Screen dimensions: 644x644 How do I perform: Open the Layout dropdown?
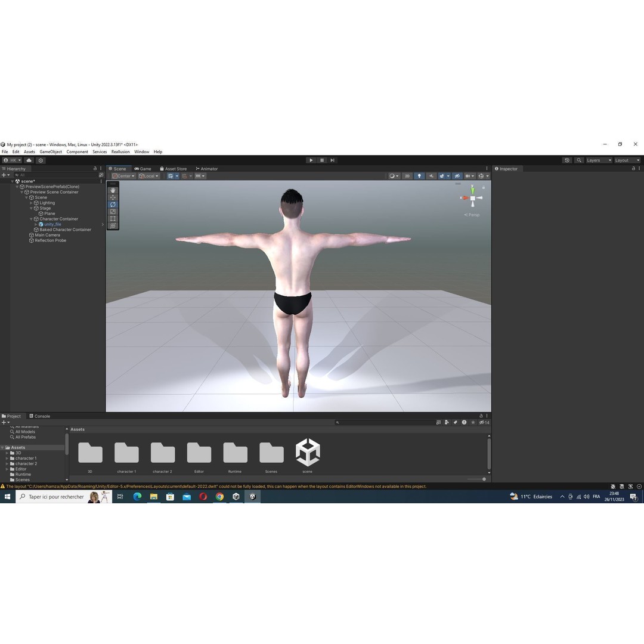[627, 160]
